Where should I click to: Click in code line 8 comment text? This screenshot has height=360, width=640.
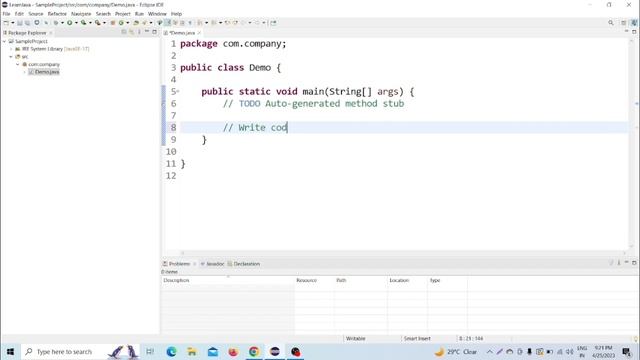255,127
